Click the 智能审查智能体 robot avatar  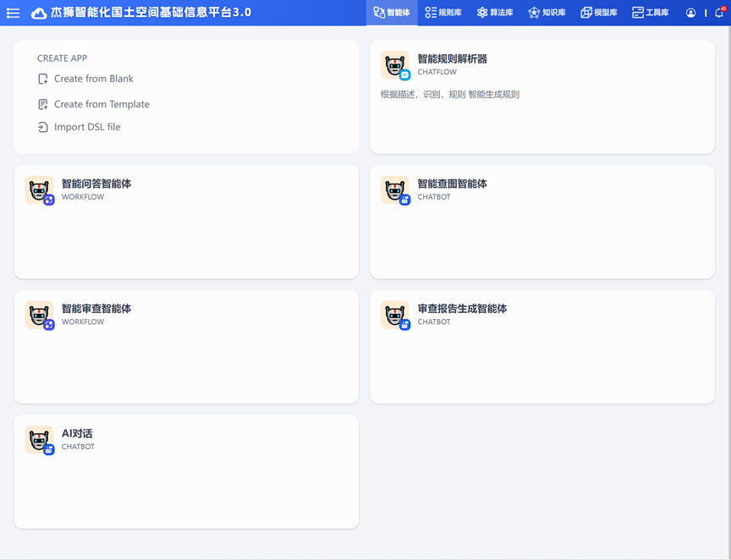point(39,315)
